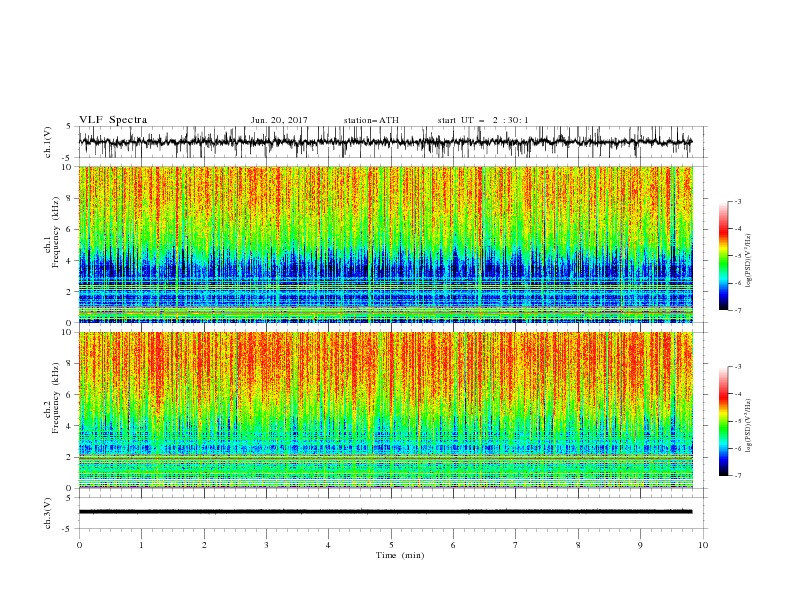Click the ch.1 "Frequency (kHz)" axis label
The height and width of the screenshot is (612, 792).
coord(56,232)
